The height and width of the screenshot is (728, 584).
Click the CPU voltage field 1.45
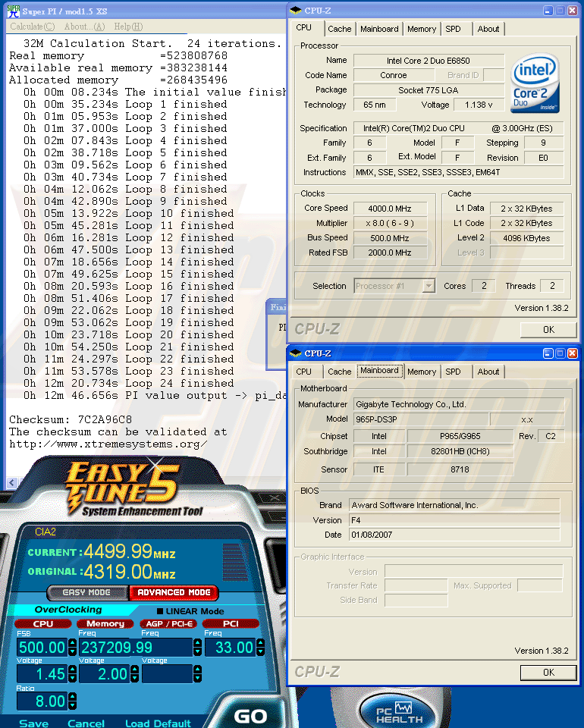coord(42,673)
